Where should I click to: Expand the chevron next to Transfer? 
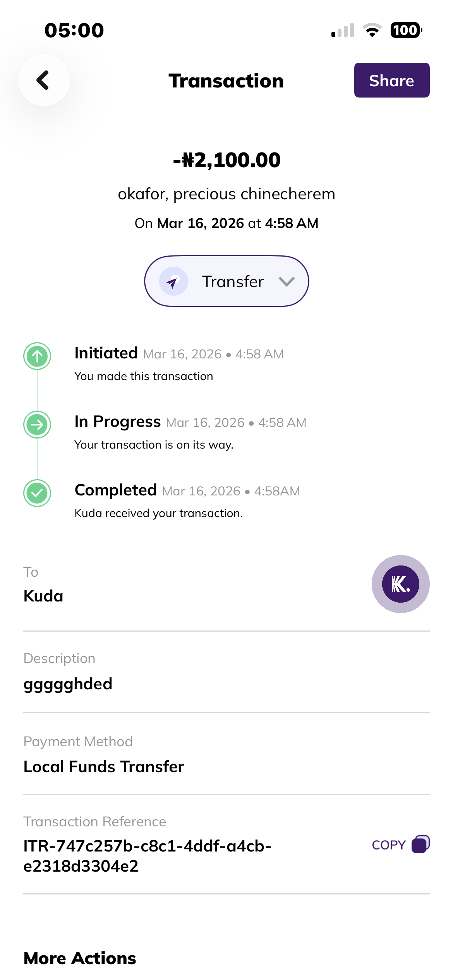[x=287, y=281]
